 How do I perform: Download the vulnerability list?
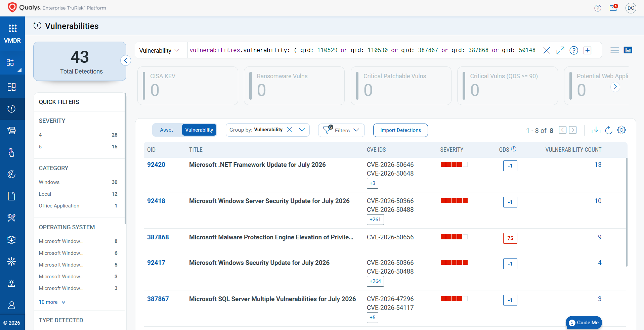click(x=596, y=130)
